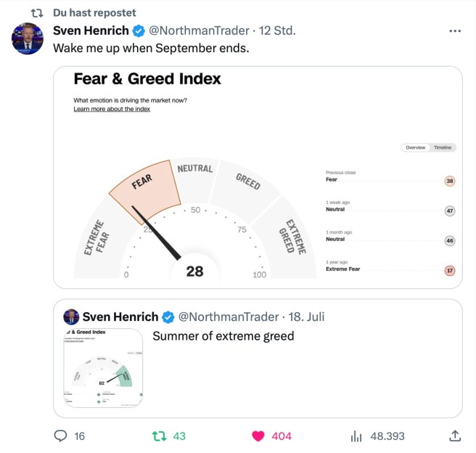Open the quoted tweet's chart thumbnail
Image resolution: width=476 pixels, height=453 pixels.
[102, 368]
